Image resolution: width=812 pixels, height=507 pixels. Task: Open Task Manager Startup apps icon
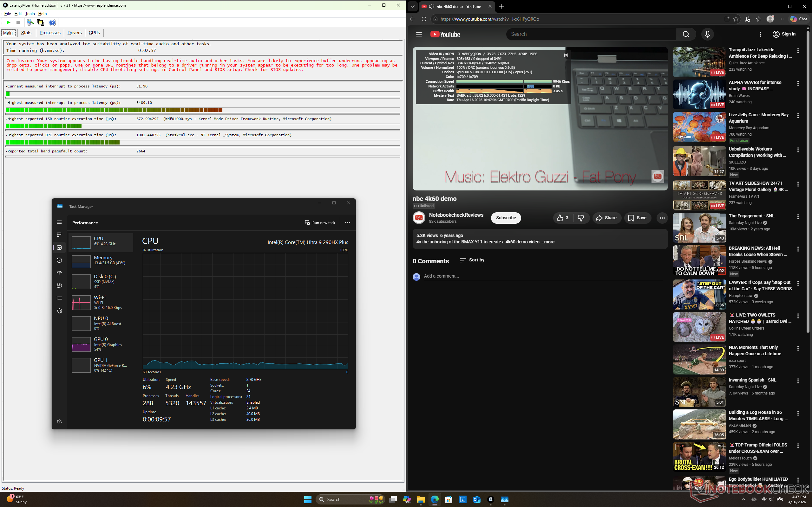coord(59,273)
